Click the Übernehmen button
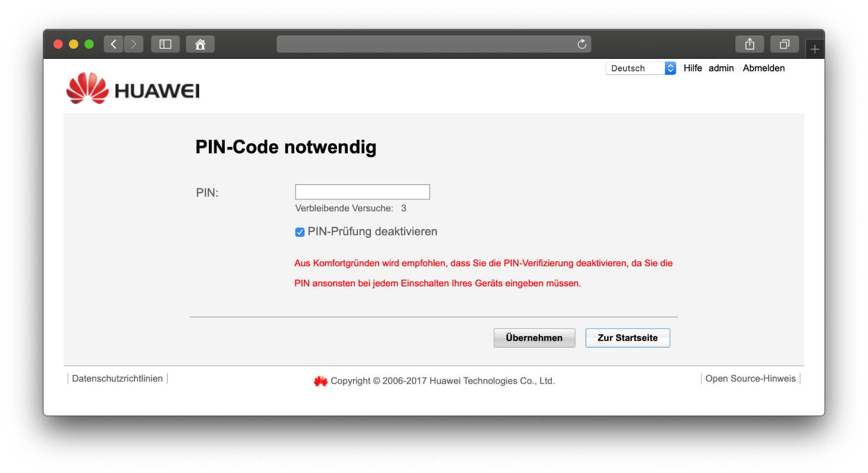The image size is (868, 473). (x=534, y=338)
